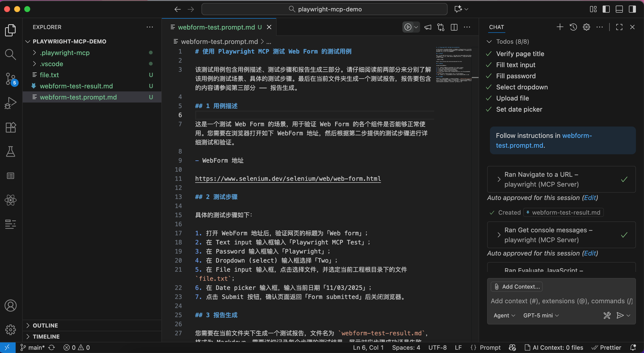Toggle the secondary side bar layout button
Image resolution: width=644 pixels, height=353 pixels.
click(x=632, y=9)
